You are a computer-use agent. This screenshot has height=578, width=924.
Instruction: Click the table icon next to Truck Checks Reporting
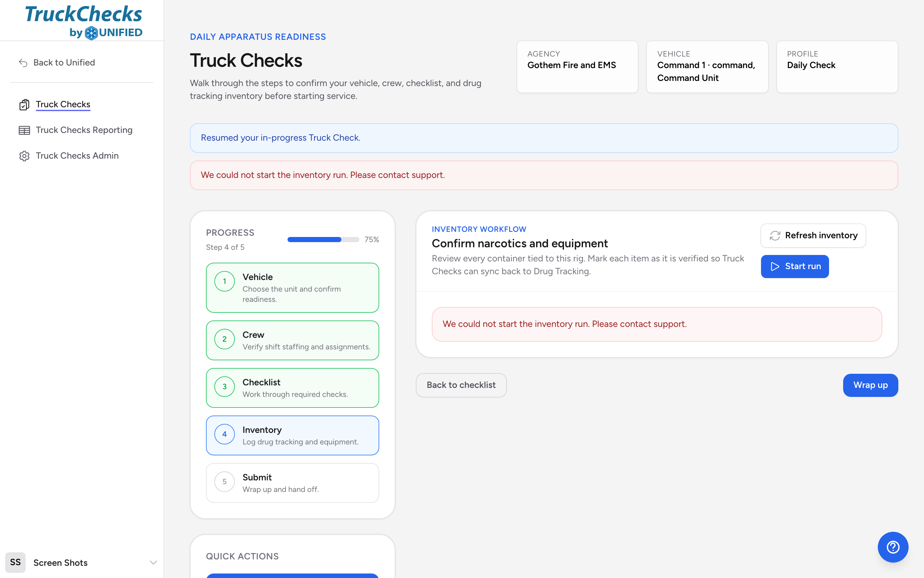pos(24,130)
